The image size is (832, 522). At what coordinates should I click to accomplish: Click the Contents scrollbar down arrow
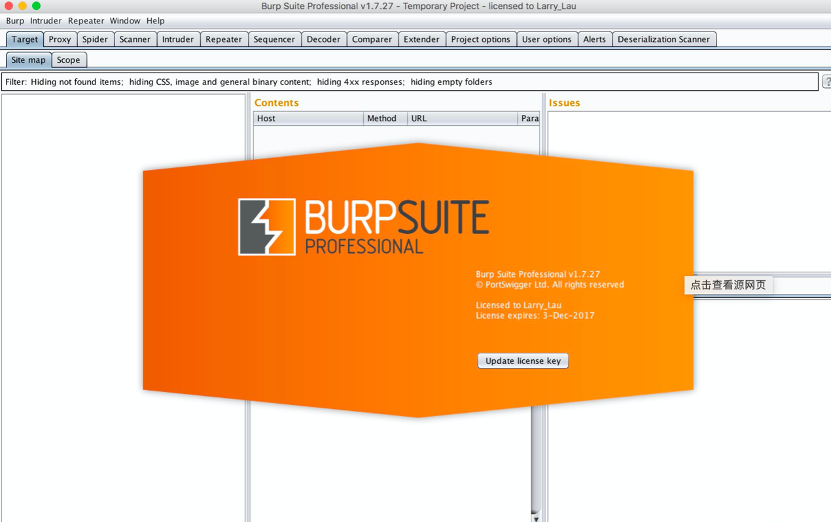pos(536,518)
